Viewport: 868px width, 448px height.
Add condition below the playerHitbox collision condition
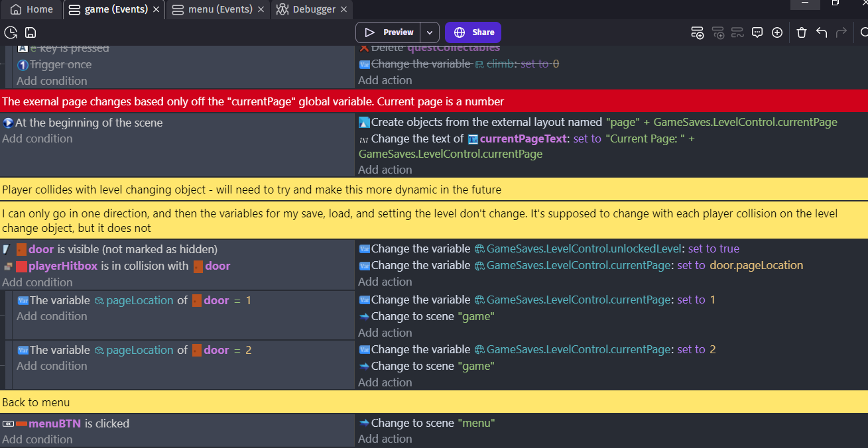tap(37, 282)
